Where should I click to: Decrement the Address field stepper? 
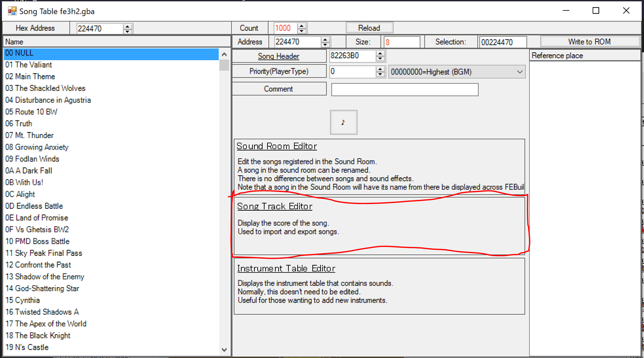325,44
